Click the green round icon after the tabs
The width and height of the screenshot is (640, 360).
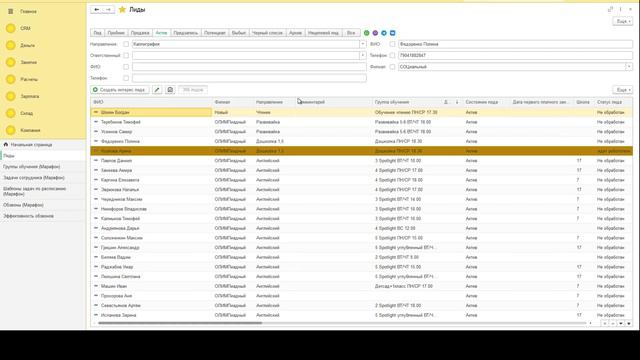pos(367,33)
